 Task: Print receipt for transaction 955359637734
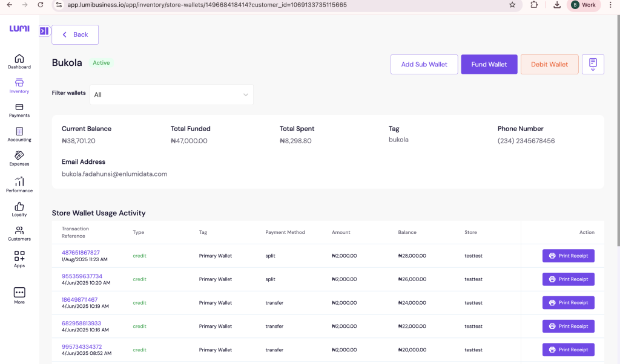coord(568,279)
